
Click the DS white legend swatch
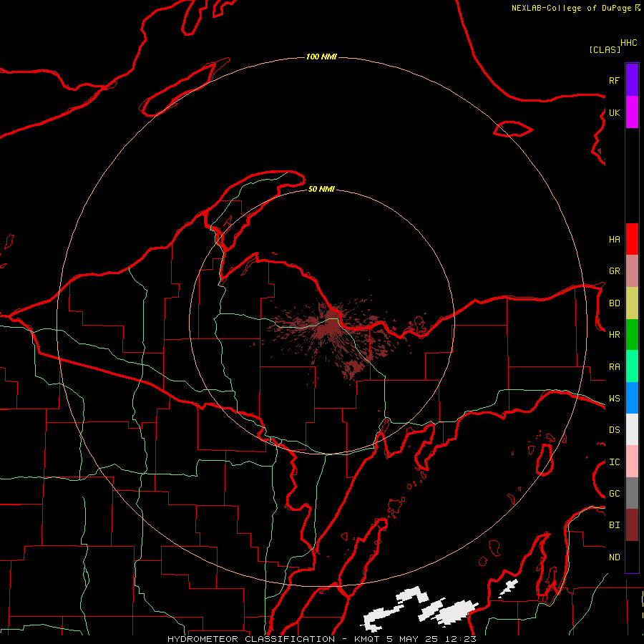click(632, 429)
